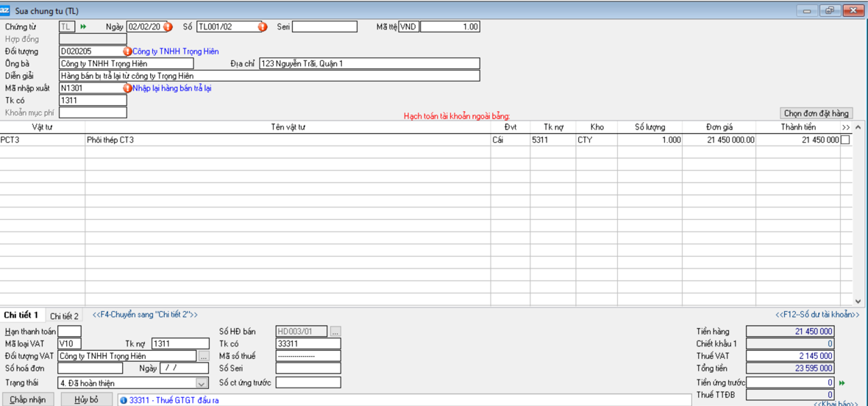Expand the Trạng thái dropdown list
This screenshot has height=406, width=868.
(202, 383)
